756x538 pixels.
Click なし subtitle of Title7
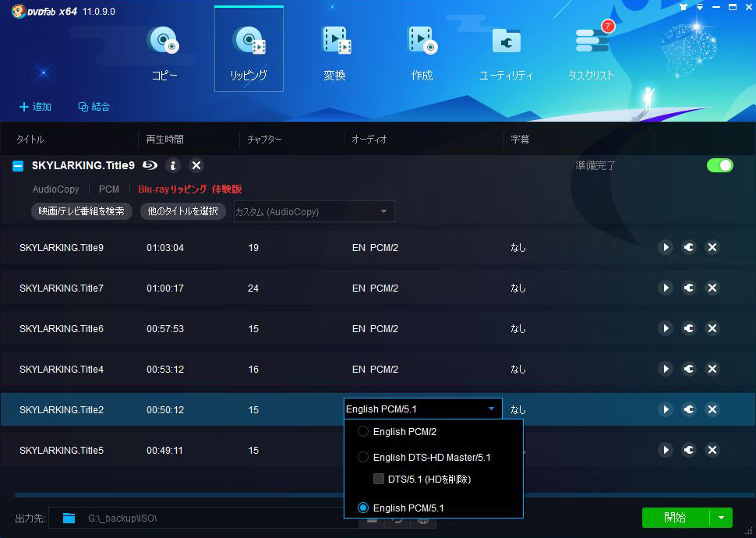(x=518, y=288)
